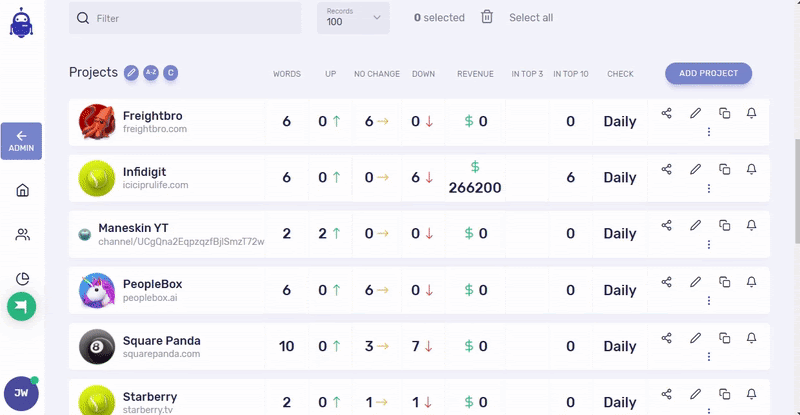
Task: Focus the Filter search field
Action: [185, 18]
